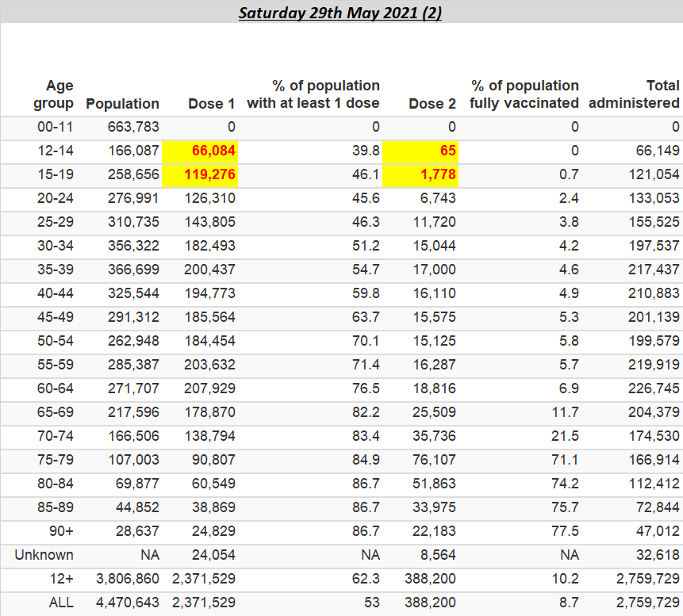The image size is (683, 616).
Task: Select Dose 2 value 18,816
Action: click(434, 388)
